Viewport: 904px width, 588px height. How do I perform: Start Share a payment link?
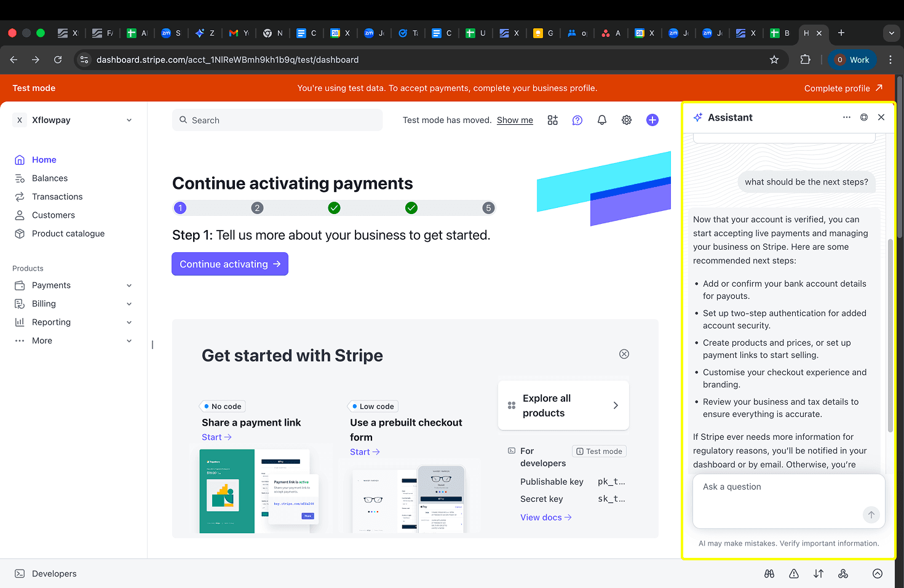(x=216, y=437)
